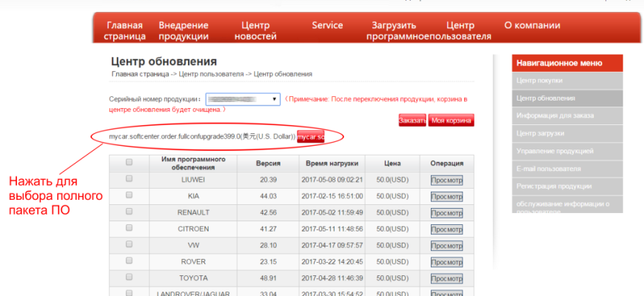
Task: Click Просмотр for the RENAULT row
Action: 446,212
